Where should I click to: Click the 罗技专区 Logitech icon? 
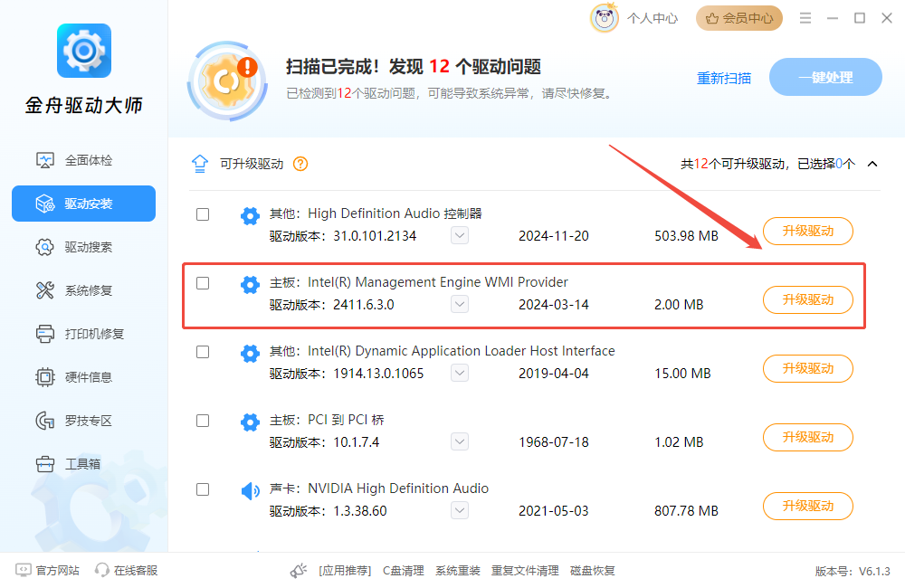pos(45,421)
